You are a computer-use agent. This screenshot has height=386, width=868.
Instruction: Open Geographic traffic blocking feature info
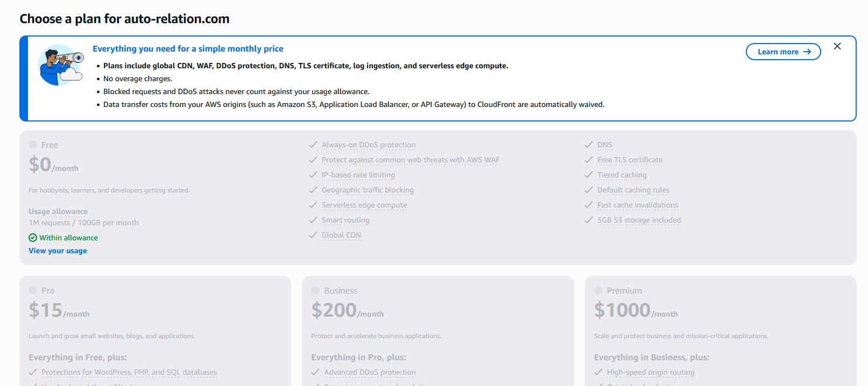coord(368,190)
